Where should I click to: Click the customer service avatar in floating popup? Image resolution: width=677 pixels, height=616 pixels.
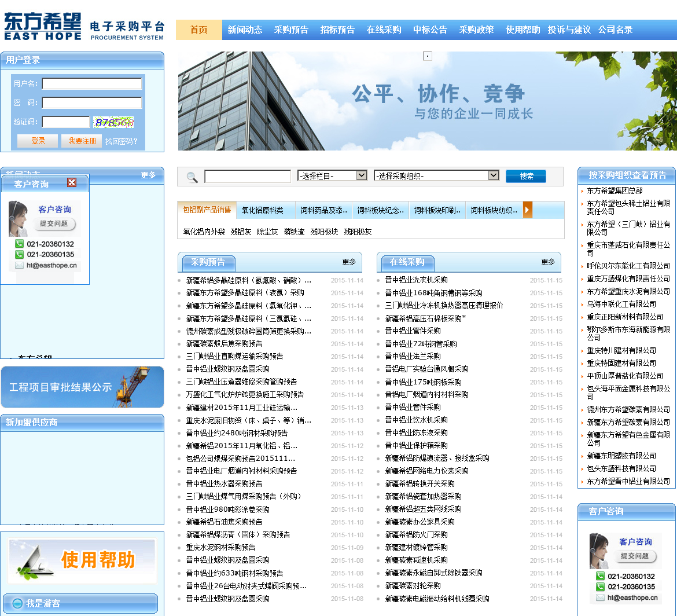click(x=18, y=218)
